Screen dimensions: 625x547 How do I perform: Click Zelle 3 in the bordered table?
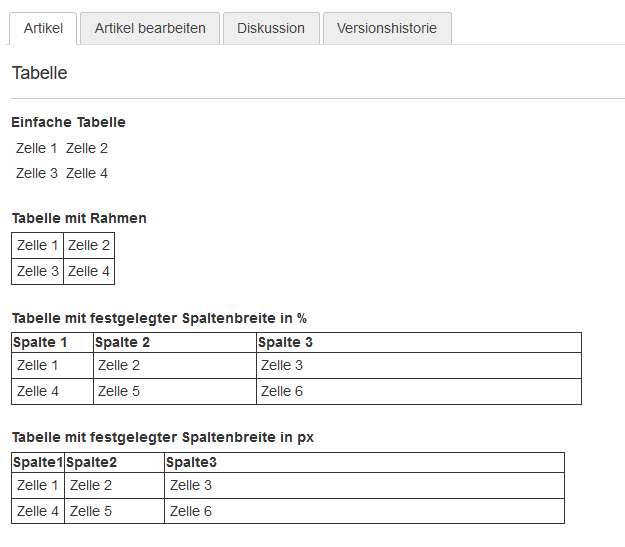point(38,271)
